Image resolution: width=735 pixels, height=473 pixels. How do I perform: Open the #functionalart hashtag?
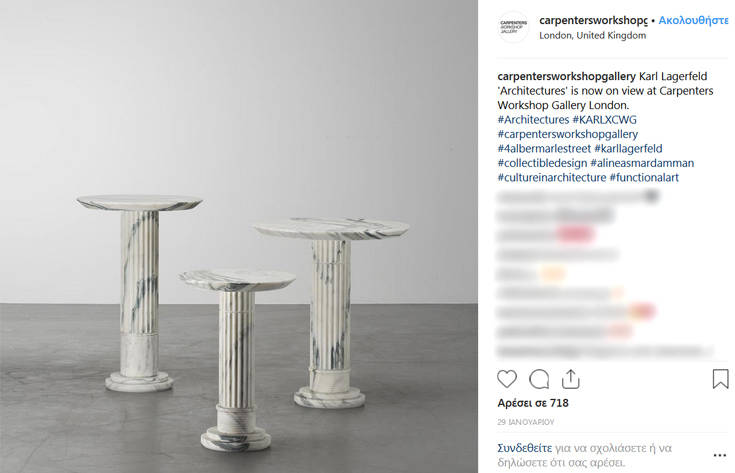pyautogui.click(x=644, y=178)
